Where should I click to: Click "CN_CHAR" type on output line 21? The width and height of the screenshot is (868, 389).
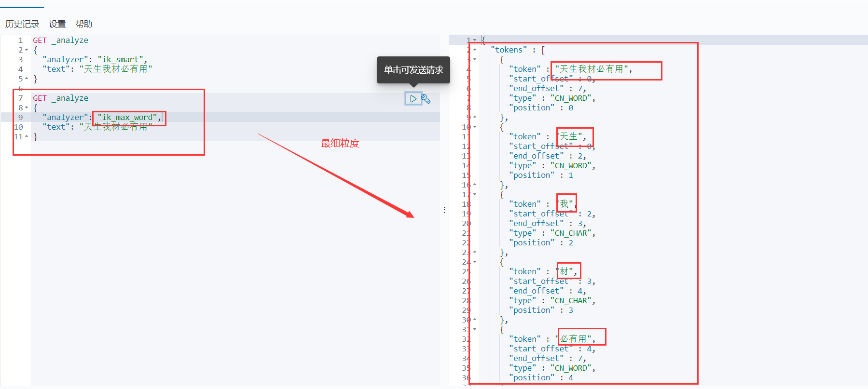coord(571,233)
